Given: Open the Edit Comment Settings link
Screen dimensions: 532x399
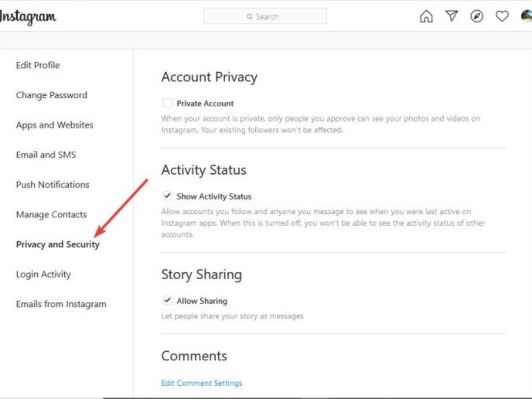Looking at the screenshot, I should 202,383.
